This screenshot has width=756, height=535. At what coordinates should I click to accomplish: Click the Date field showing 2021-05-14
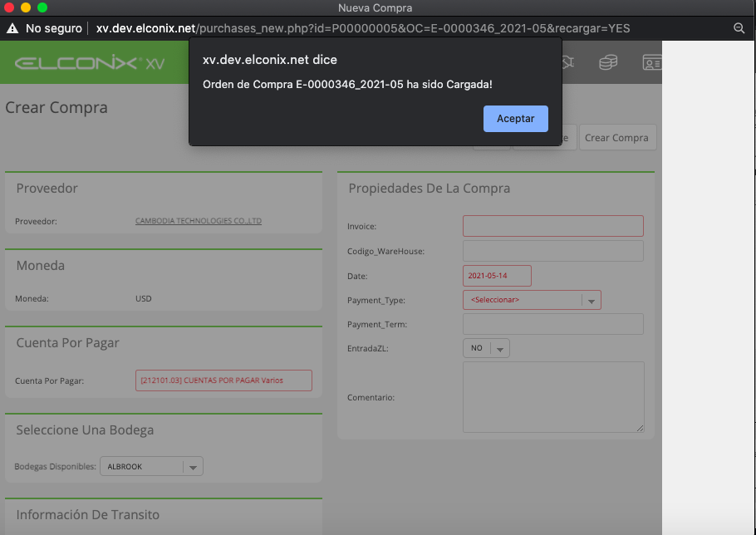(497, 276)
